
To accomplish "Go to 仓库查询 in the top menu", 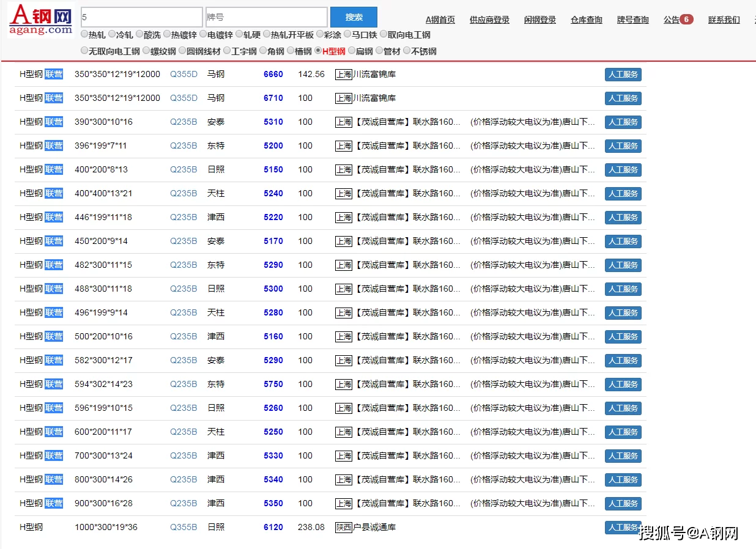I will click(586, 20).
